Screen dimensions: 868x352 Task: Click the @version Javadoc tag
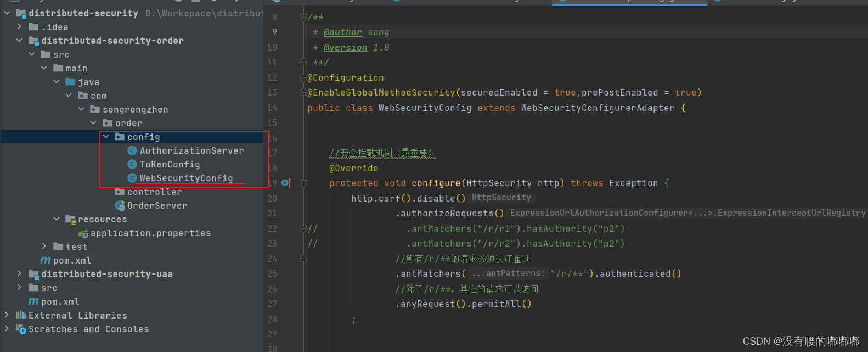345,48
